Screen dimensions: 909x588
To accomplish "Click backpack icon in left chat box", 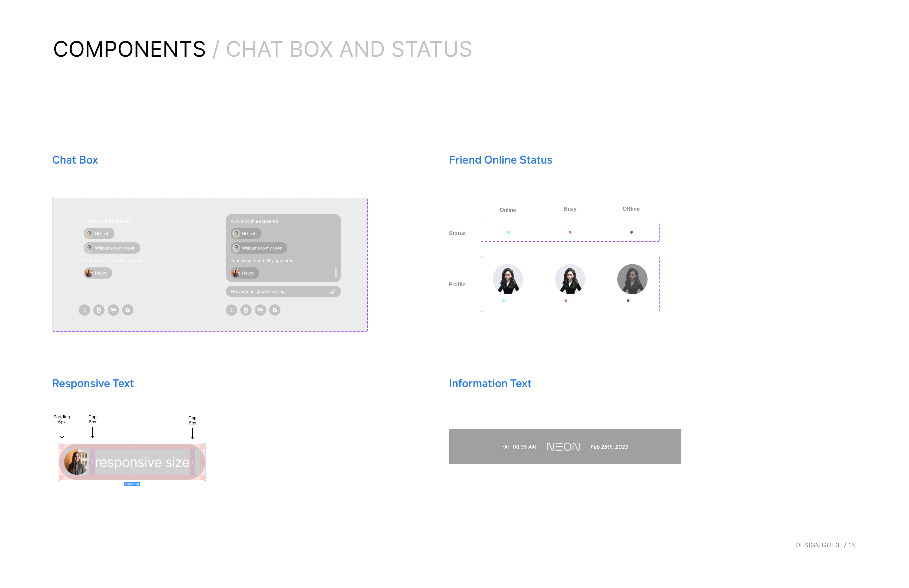I will click(99, 310).
